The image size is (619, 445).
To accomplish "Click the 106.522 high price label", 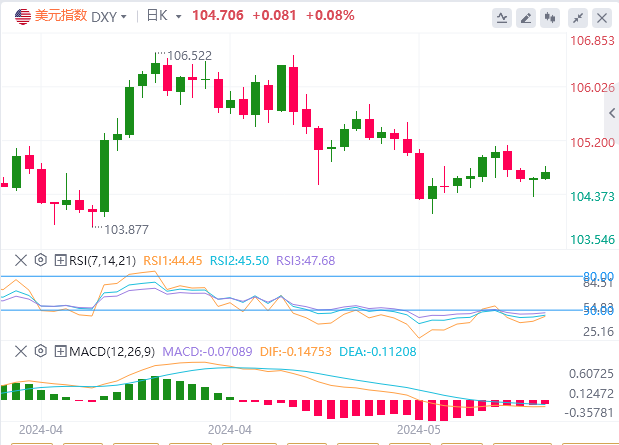I will pos(189,56).
